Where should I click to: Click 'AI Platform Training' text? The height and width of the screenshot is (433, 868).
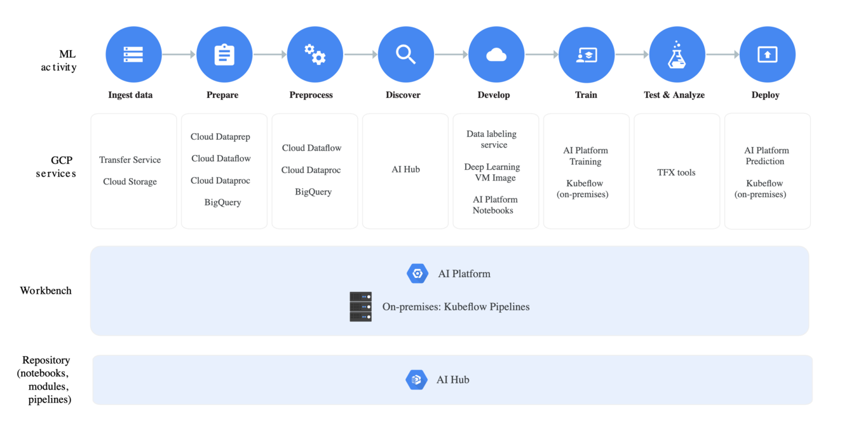tap(586, 156)
